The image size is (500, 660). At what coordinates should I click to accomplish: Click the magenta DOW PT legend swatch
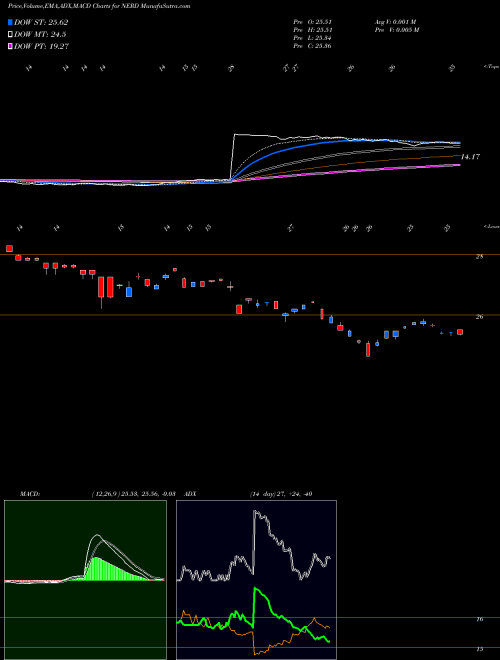pyautogui.click(x=11, y=47)
